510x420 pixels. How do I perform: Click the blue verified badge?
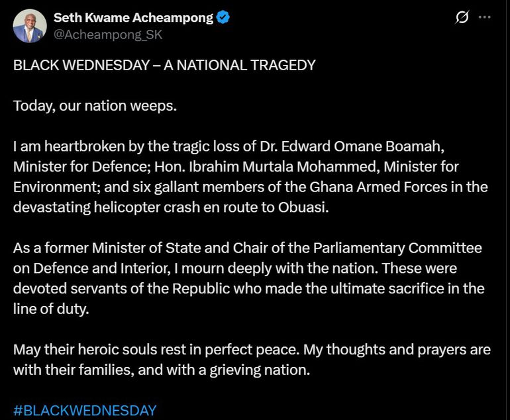(x=224, y=18)
